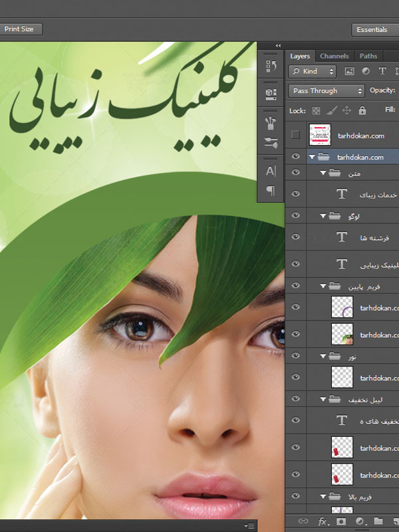Collapse the tarhdokan.com main group
Image resolution: width=399 pixels, height=532 pixels.
click(x=312, y=157)
